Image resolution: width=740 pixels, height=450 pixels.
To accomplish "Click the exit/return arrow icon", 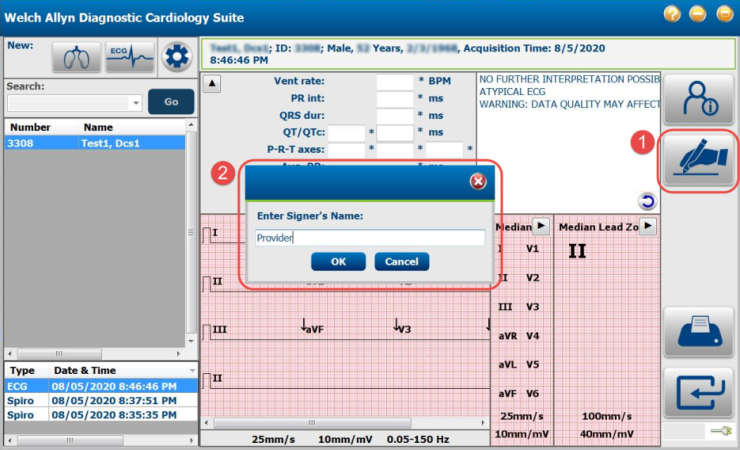I will (x=699, y=392).
